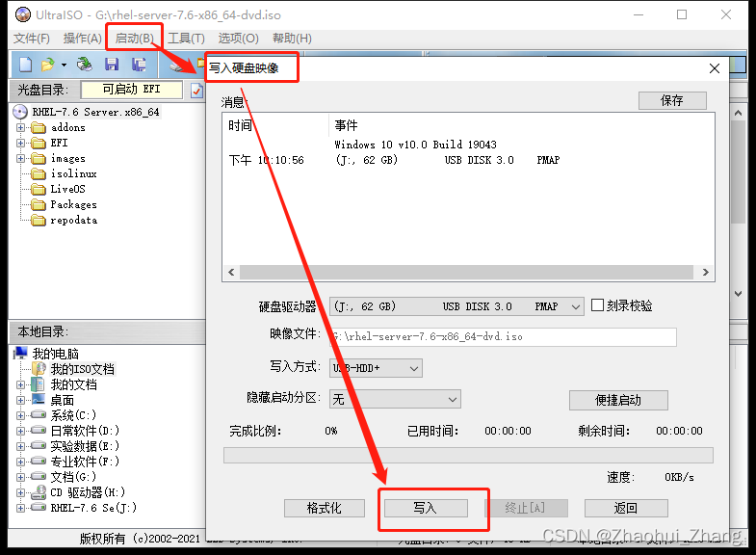Screen dimensions: 756x555
Task: Expand the images folder node
Action: pos(20,159)
